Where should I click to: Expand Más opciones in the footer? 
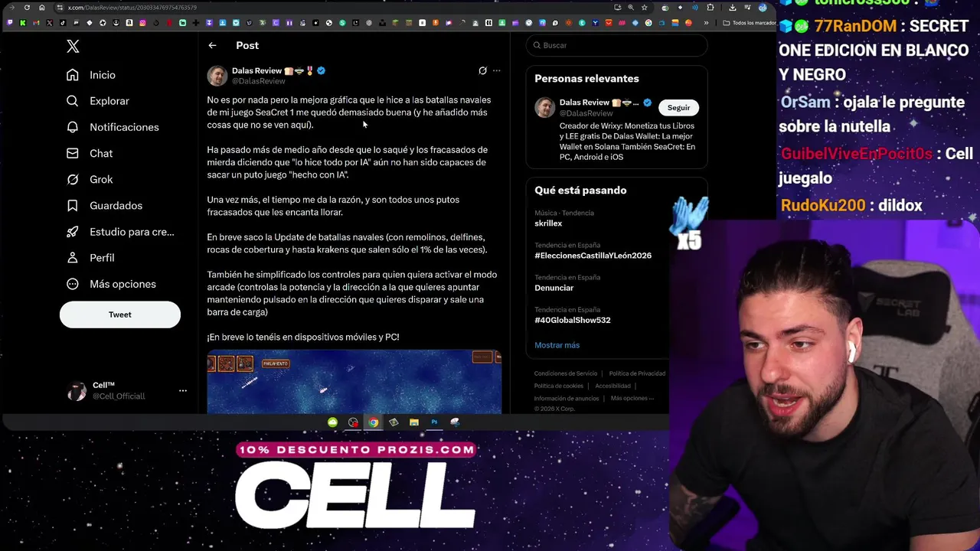(x=632, y=398)
